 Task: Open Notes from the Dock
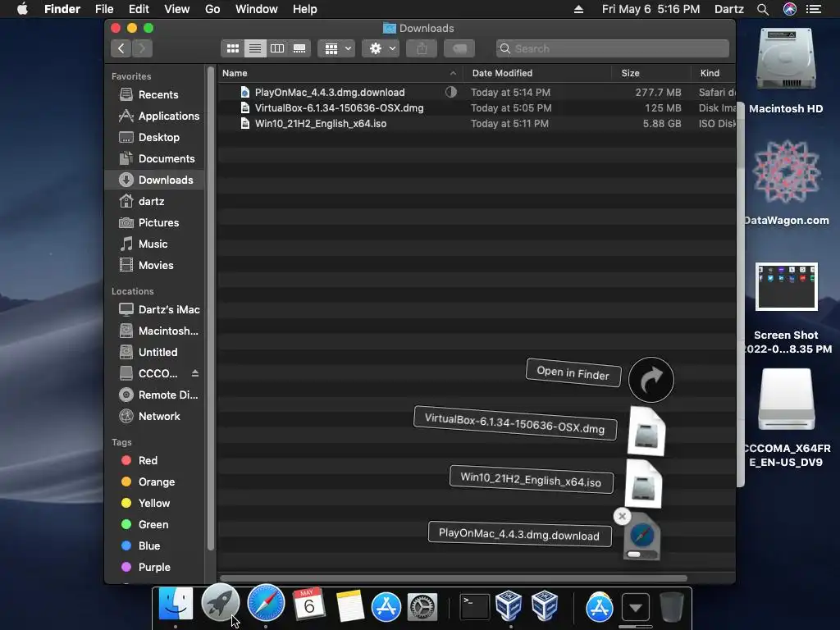tap(350, 606)
